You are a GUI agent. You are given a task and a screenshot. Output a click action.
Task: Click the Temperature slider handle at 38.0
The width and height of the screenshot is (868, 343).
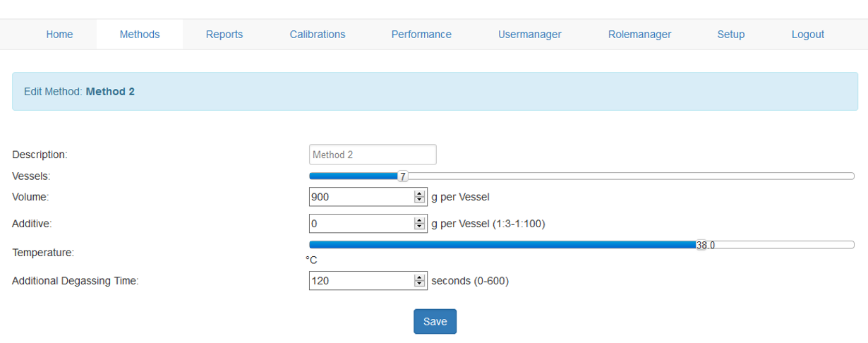tap(701, 245)
